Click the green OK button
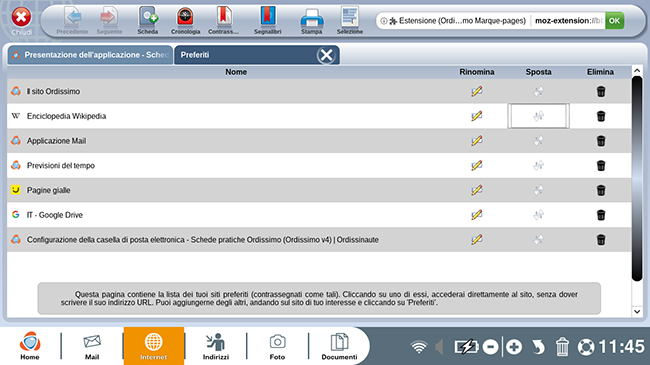 [x=614, y=21]
